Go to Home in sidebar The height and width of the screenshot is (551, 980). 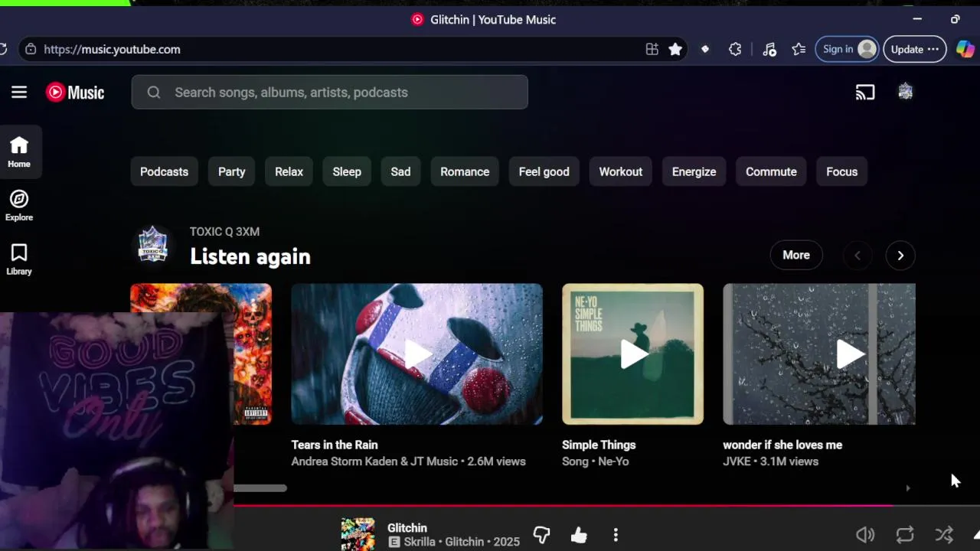point(19,152)
